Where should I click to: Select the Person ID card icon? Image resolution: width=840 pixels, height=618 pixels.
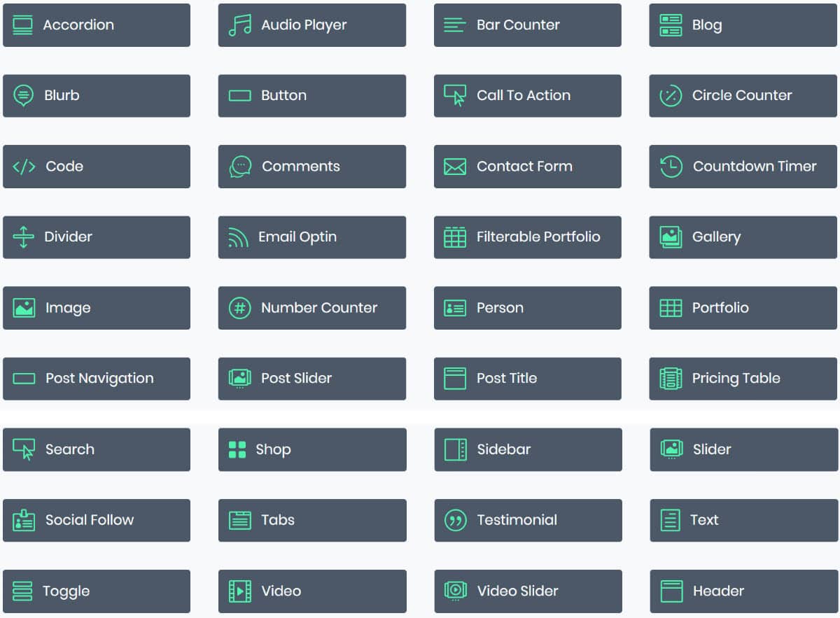(x=455, y=308)
